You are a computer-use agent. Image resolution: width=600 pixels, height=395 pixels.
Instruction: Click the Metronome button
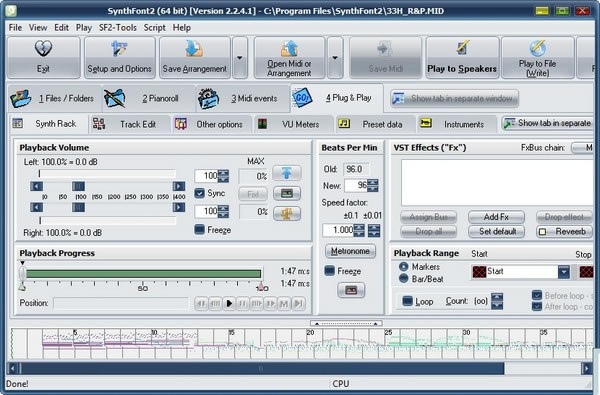pyautogui.click(x=350, y=251)
